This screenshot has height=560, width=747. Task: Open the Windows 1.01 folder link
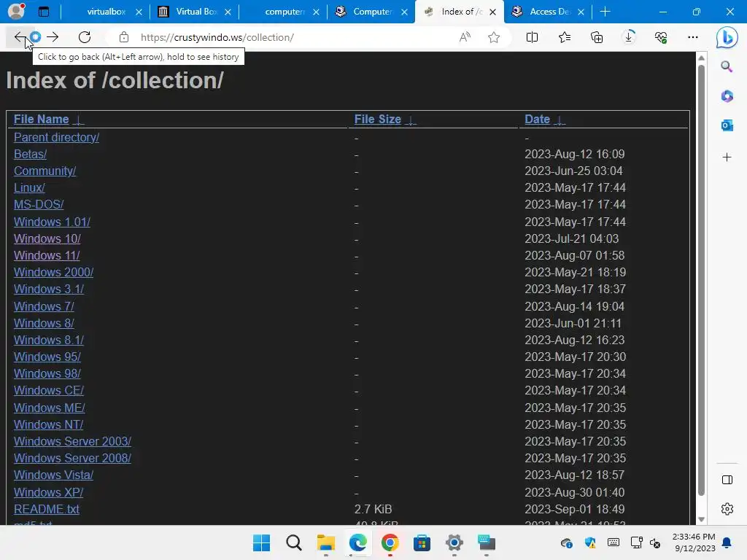click(52, 222)
